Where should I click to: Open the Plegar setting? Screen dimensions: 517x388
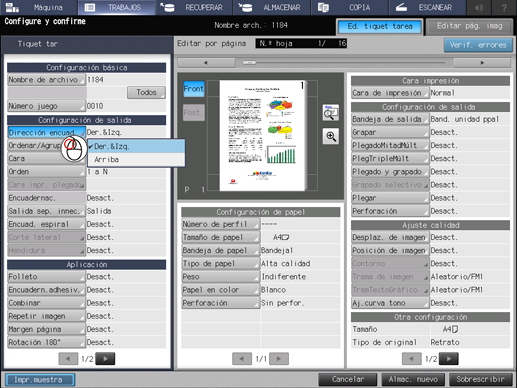pyautogui.click(x=390, y=198)
